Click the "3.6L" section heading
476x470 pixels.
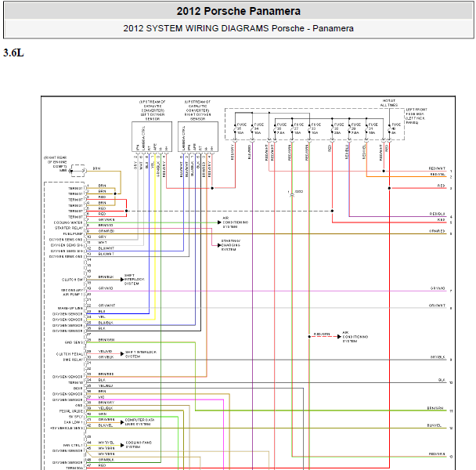click(13, 52)
